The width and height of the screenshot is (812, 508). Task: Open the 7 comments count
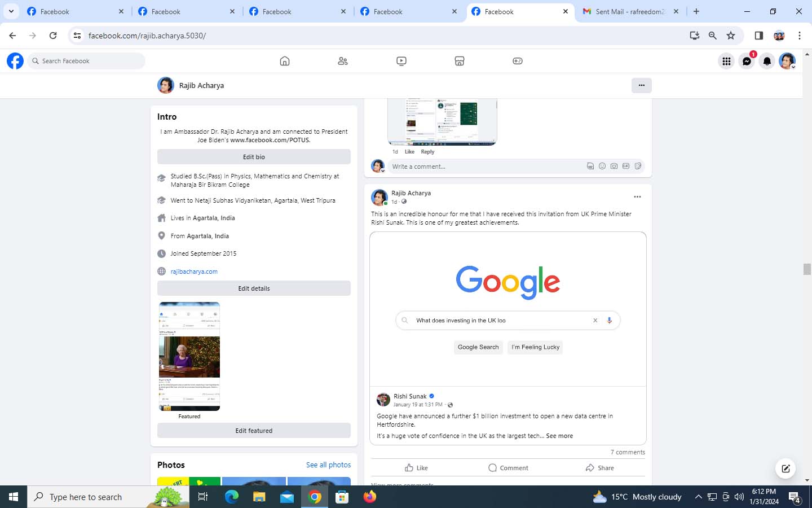628,452
